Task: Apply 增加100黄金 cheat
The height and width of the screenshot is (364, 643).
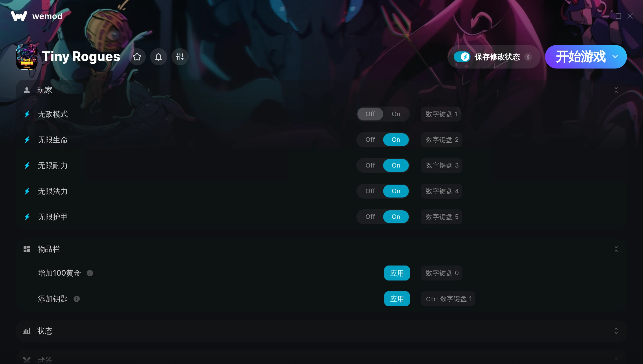Action: tap(397, 273)
